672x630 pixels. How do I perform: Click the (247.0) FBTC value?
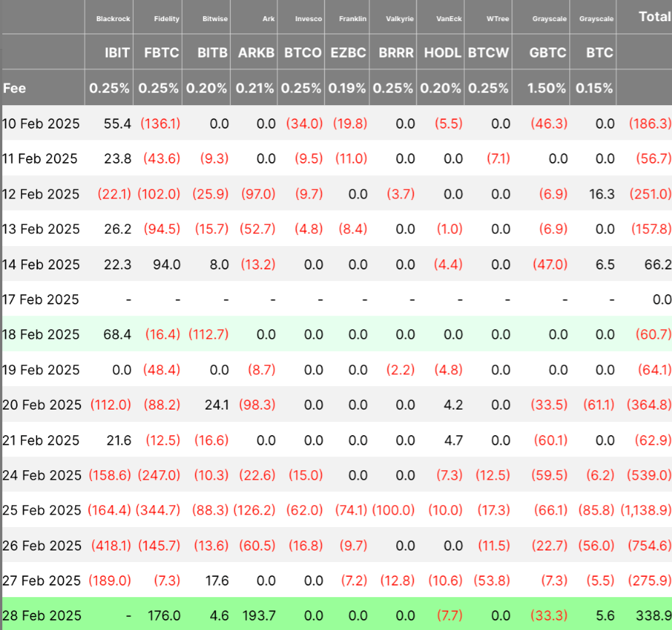tap(159, 475)
